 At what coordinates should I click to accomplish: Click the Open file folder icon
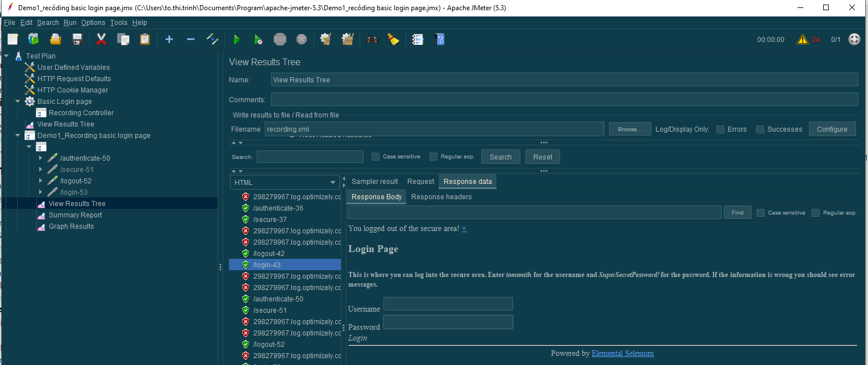point(55,39)
